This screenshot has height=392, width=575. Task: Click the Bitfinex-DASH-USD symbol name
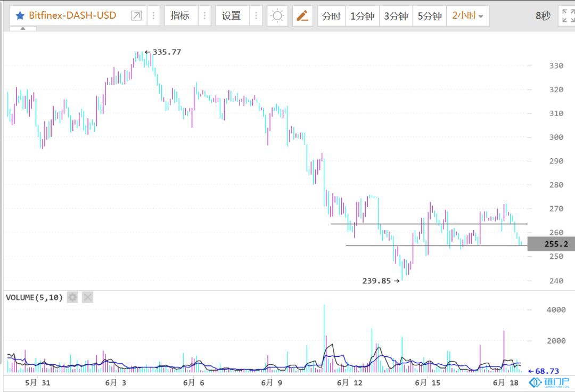(x=72, y=15)
